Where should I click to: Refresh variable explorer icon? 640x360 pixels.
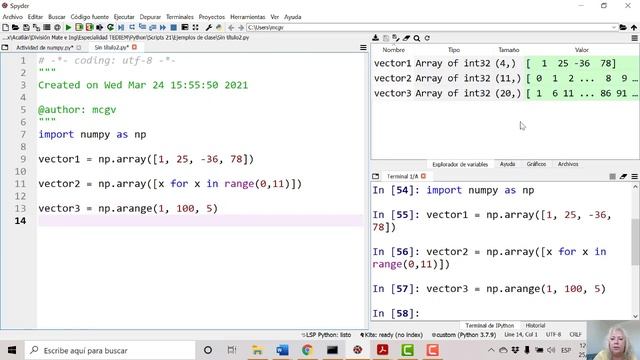pos(427,38)
